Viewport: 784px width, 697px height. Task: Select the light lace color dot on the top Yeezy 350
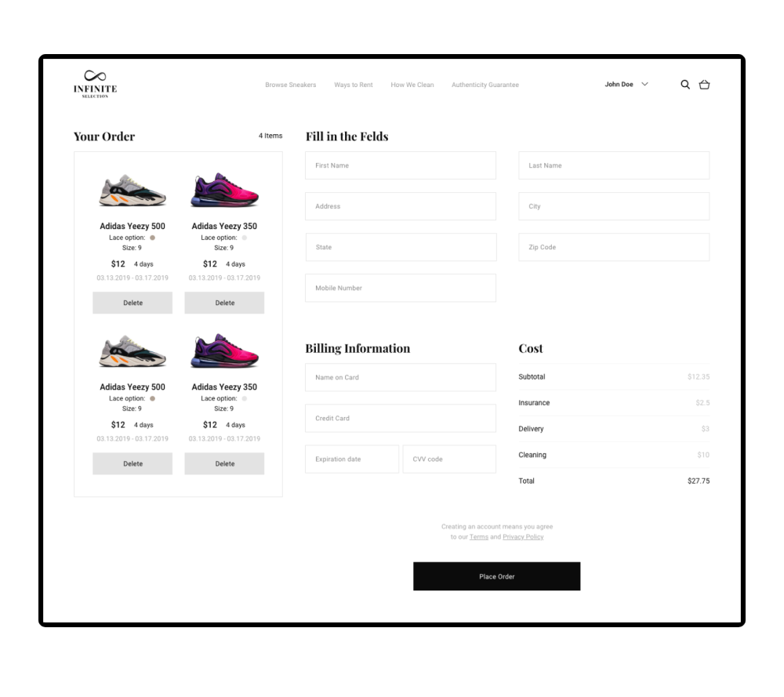[x=245, y=238]
